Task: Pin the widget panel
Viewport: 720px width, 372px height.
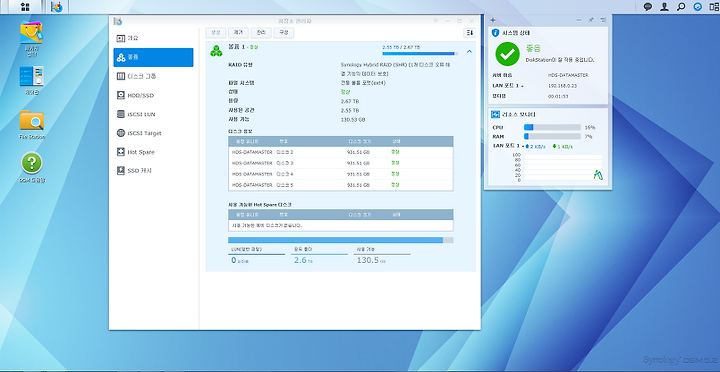Action: [x=591, y=20]
